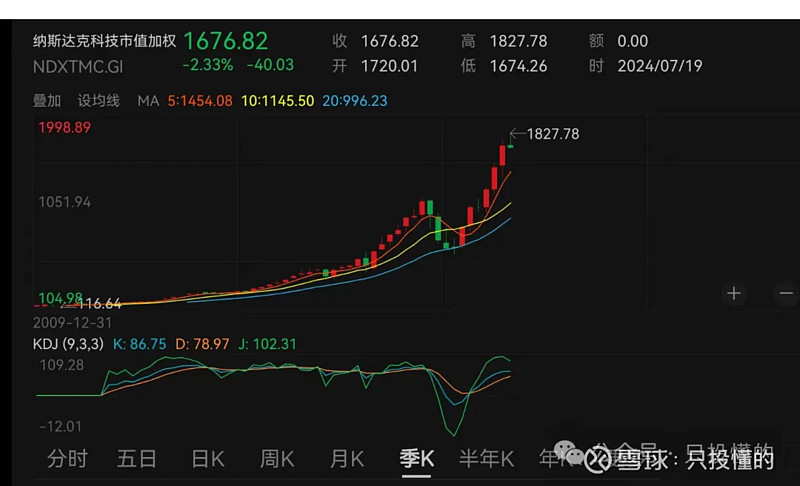The width and height of the screenshot is (800, 486).
Task: Click MA 10:1145.50 value
Action: pyautogui.click(x=278, y=101)
